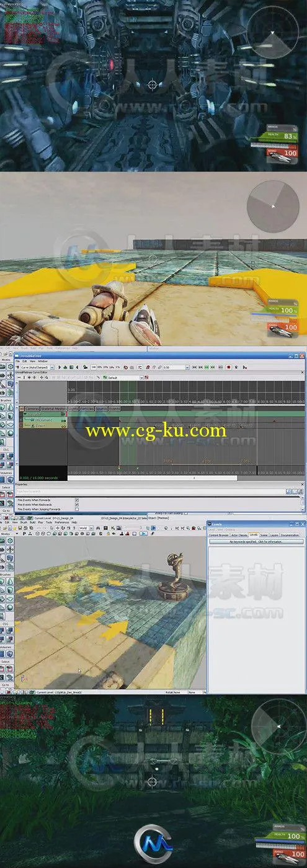Screen dimensions: 307x868
Task: Select Camera mode icon in editor sidebar
Action: coord(2,541)
